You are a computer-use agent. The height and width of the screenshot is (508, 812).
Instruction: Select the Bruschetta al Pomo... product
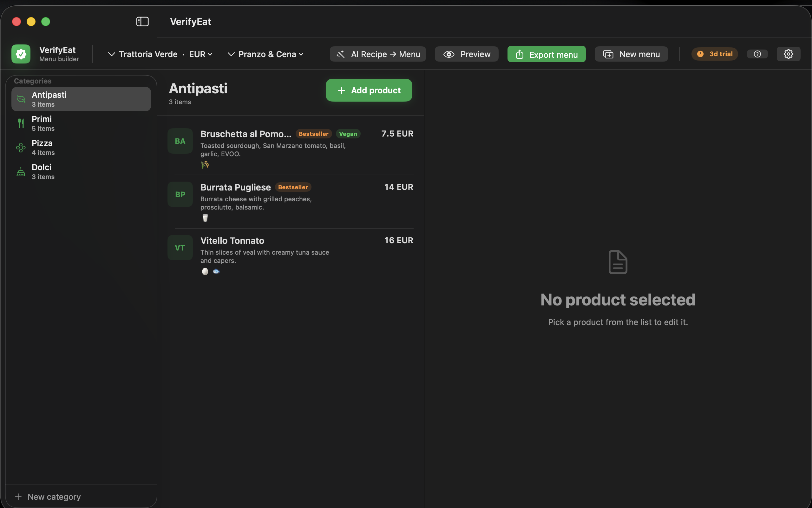[291, 148]
